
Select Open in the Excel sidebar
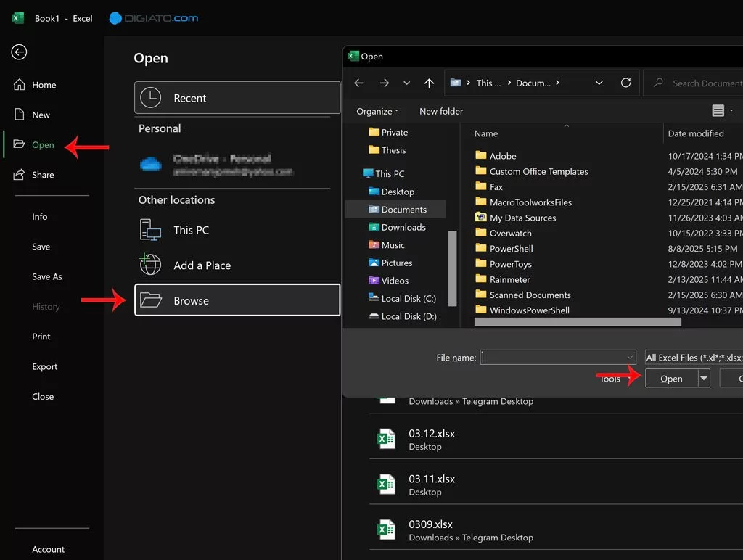tap(33, 144)
